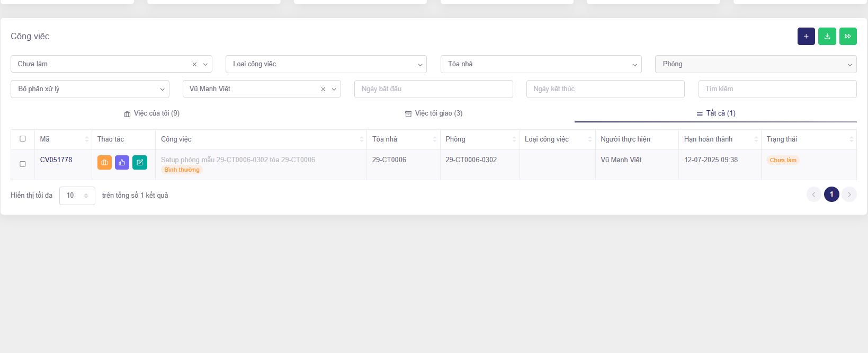Expand the 'Tòa nhà' dropdown
Viewport: 868px width, 353px height.
[x=541, y=64]
